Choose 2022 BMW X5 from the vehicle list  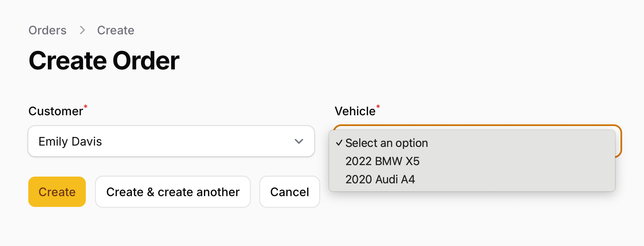(x=382, y=161)
